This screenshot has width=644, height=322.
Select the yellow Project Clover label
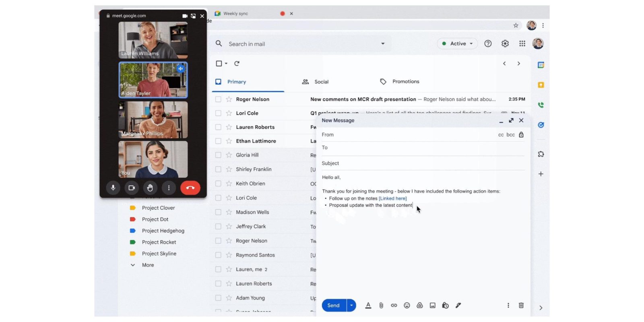pyautogui.click(x=158, y=208)
